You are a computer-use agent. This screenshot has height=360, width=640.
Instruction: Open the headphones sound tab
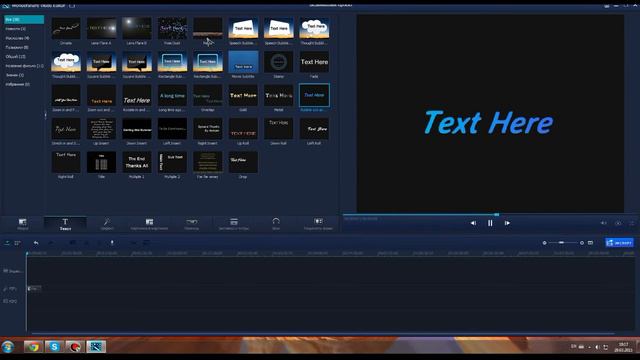pyautogui.click(x=276, y=224)
